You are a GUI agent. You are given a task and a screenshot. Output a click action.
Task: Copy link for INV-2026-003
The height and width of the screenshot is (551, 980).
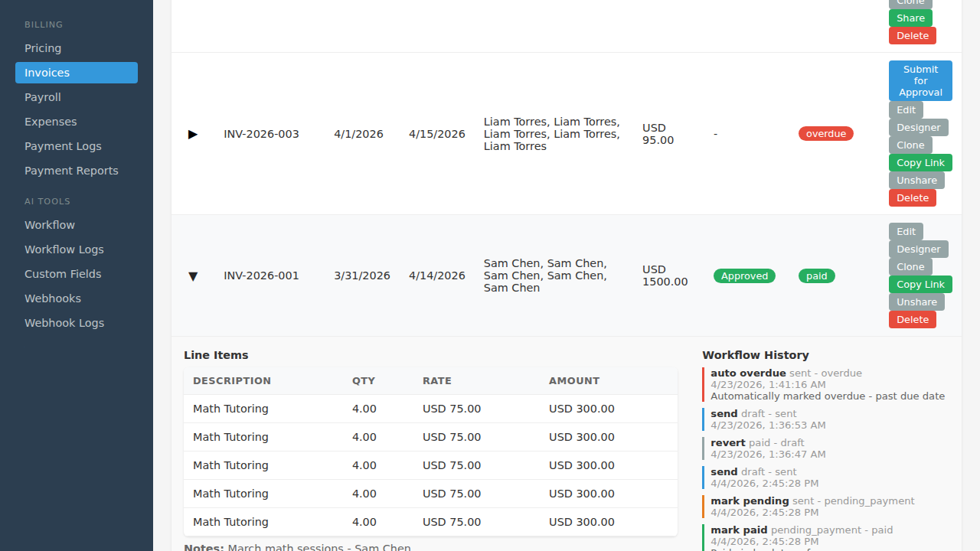pyautogui.click(x=920, y=163)
